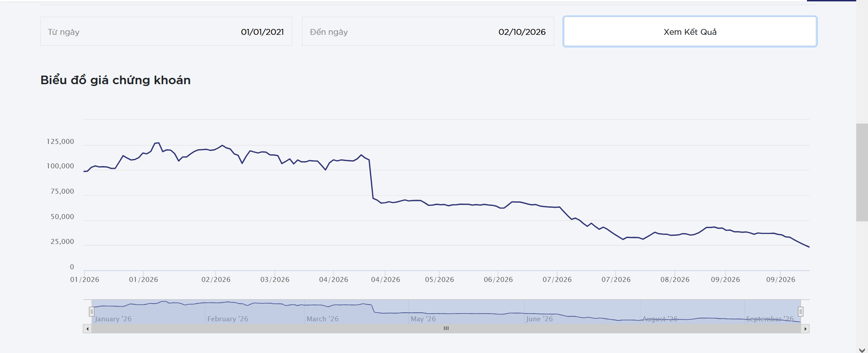Click the page vertical scrollbar thumb
This screenshot has width=868, height=353.
point(862,172)
